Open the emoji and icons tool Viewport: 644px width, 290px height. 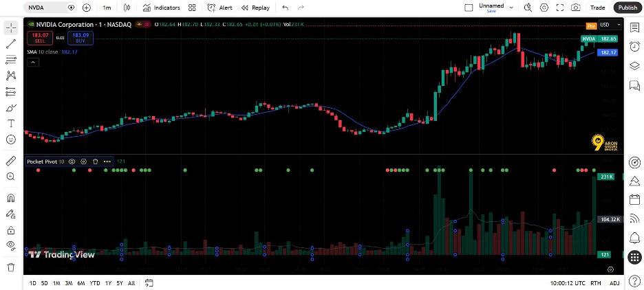(11, 140)
